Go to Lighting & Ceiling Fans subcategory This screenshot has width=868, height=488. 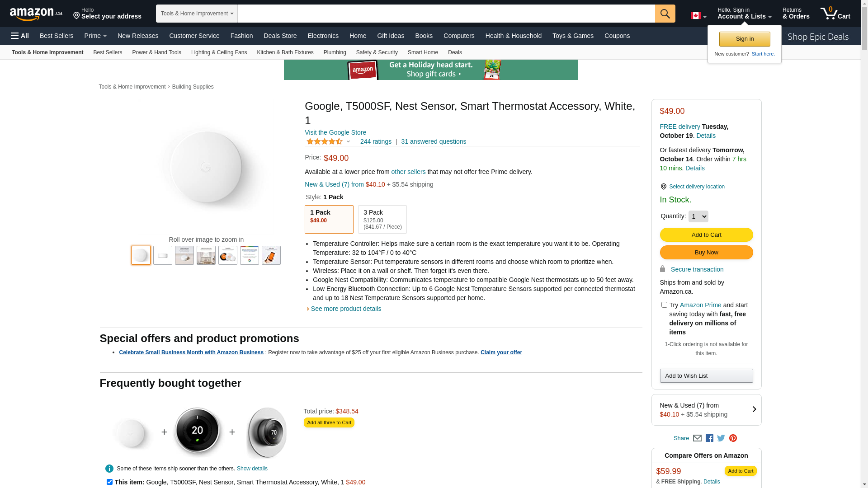[x=219, y=52]
